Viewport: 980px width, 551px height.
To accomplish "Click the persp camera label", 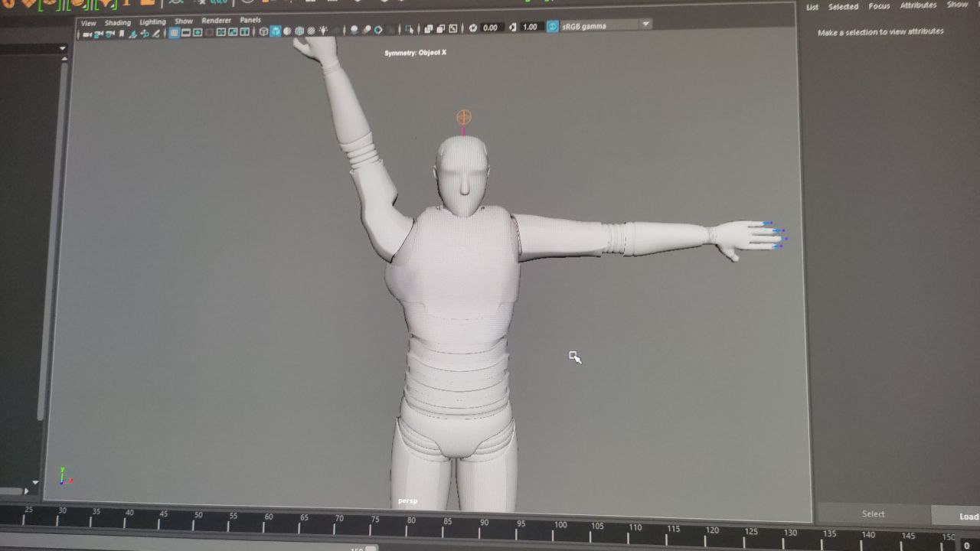I will click(x=407, y=501).
